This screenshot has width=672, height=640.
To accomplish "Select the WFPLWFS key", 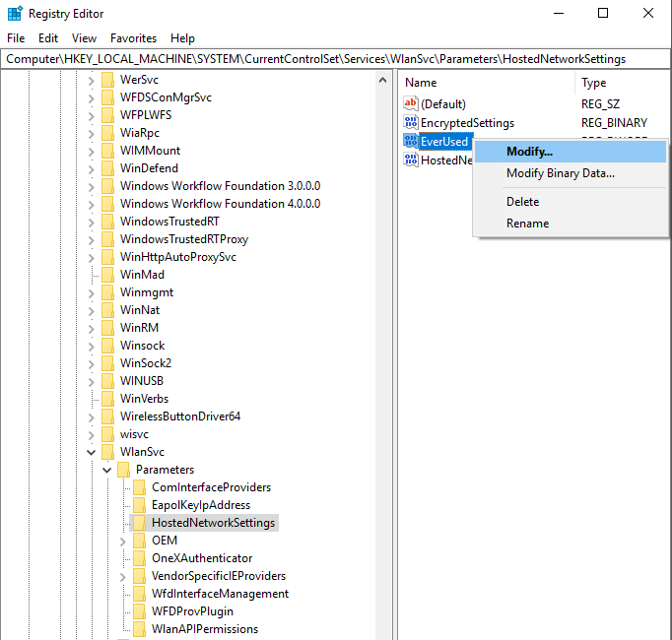I will (146, 115).
